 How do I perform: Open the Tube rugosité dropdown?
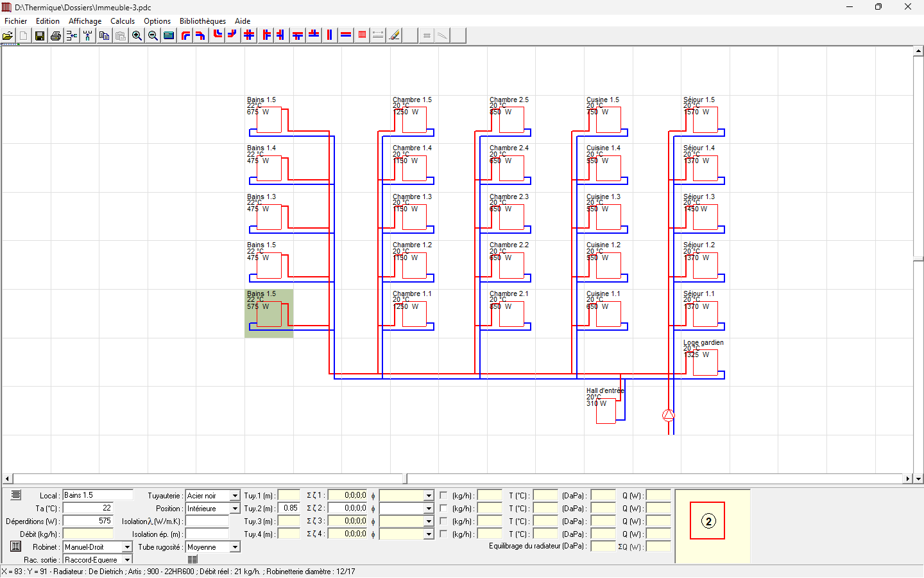pyautogui.click(x=235, y=547)
